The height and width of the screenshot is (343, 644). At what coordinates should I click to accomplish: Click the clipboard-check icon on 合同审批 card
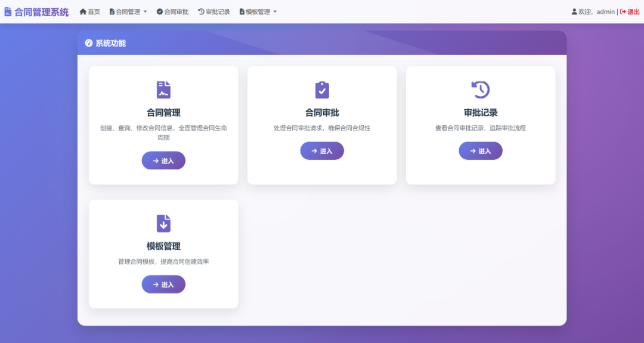click(x=322, y=90)
